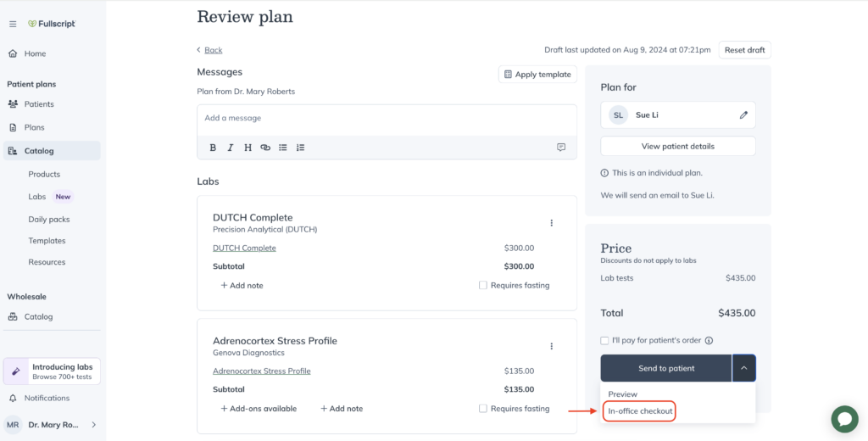This screenshot has height=441, width=868.
Task: Apply heading formatting in the message editor
Action: pos(248,148)
